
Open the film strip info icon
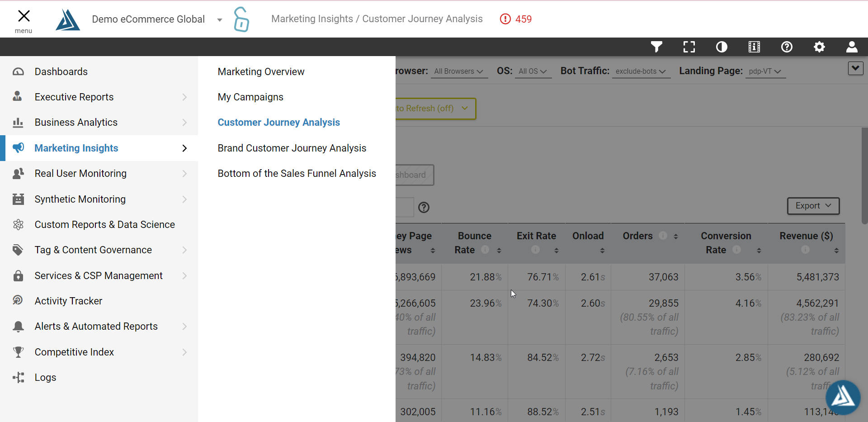tap(754, 47)
